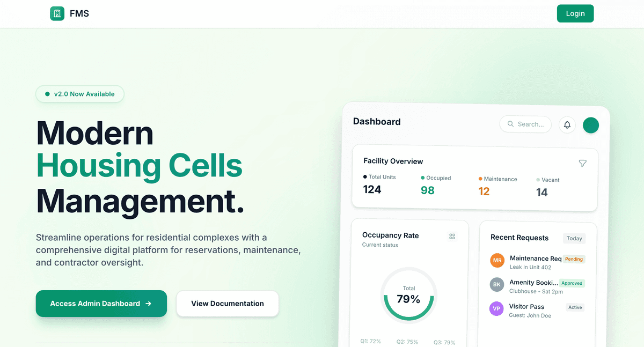Image resolution: width=644 pixels, height=347 pixels.
Task: Click the Facility Overview filter icon
Action: click(582, 163)
